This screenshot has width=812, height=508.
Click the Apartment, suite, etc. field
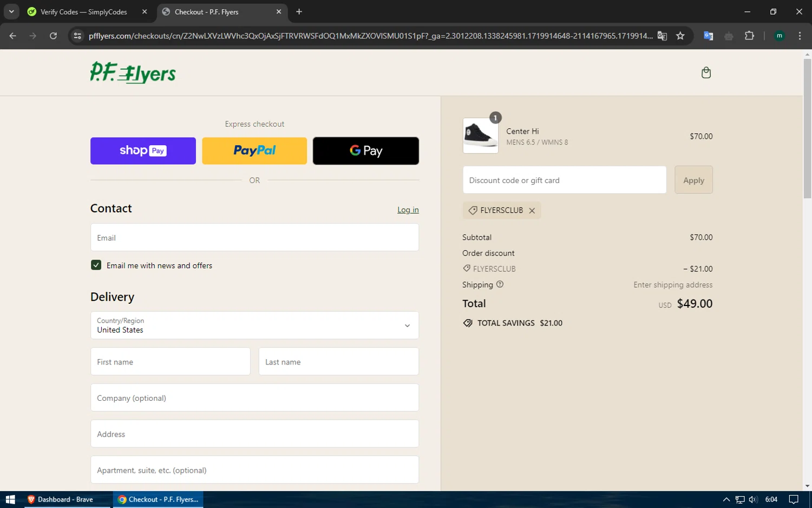pyautogui.click(x=254, y=470)
